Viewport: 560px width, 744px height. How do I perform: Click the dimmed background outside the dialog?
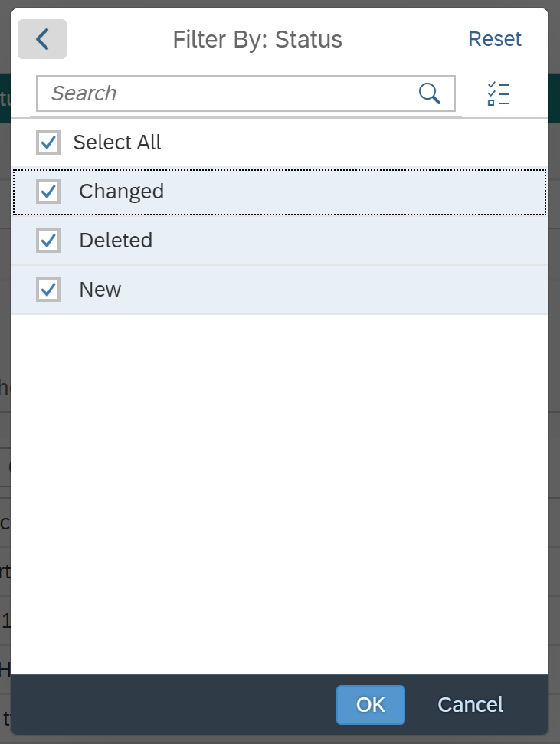(x=555, y=379)
